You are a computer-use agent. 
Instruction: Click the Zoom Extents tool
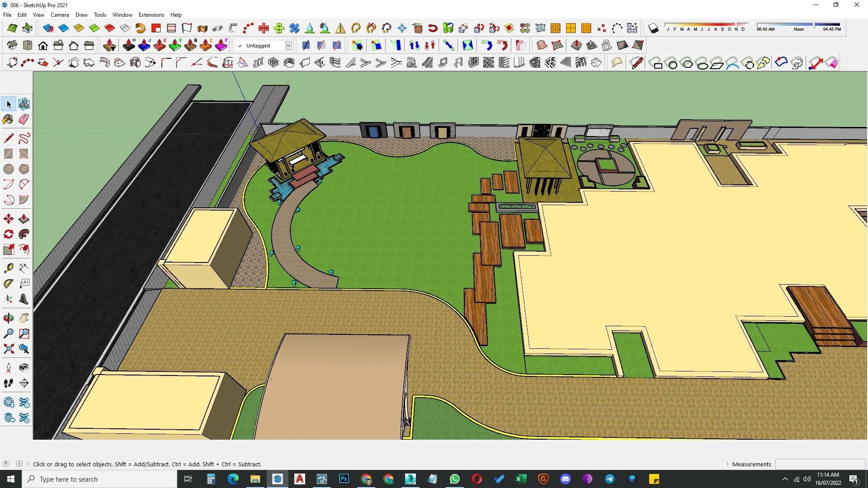[8, 349]
